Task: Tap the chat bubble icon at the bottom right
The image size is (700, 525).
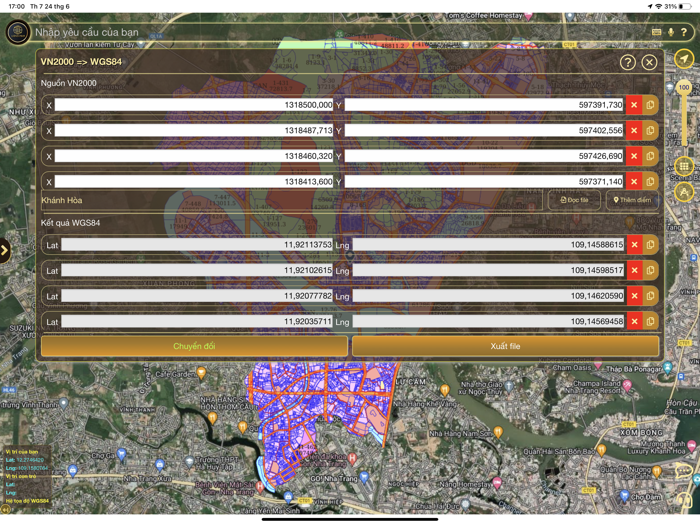Action: tap(683, 471)
